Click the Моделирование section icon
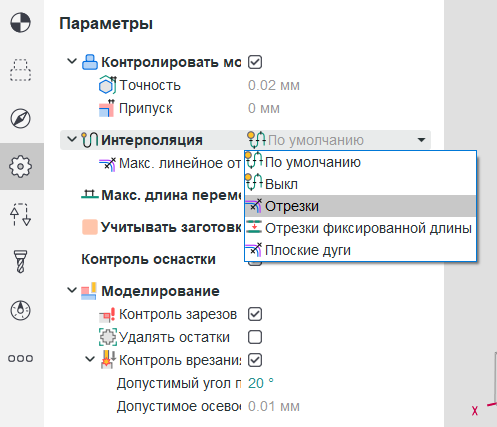This screenshot has height=427, width=497. pyautogui.click(x=89, y=291)
